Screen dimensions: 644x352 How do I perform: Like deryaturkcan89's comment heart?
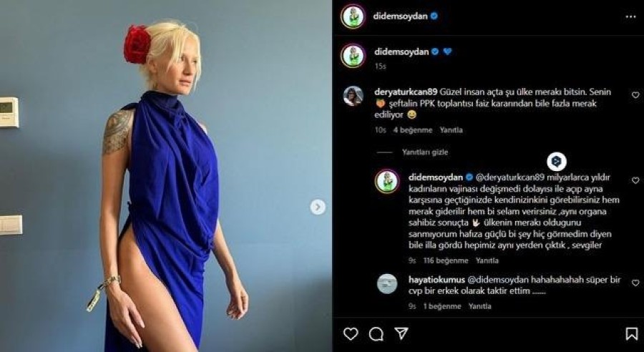pyautogui.click(x=635, y=95)
